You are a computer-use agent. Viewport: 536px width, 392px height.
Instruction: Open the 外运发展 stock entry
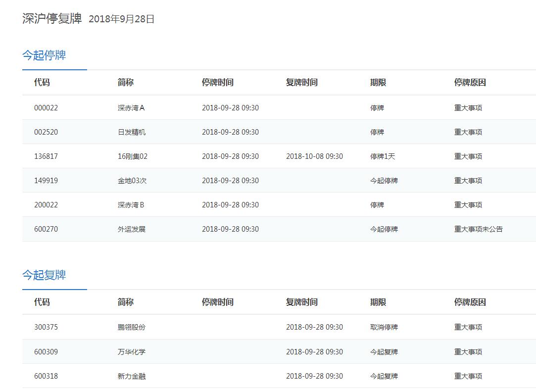click(132, 229)
